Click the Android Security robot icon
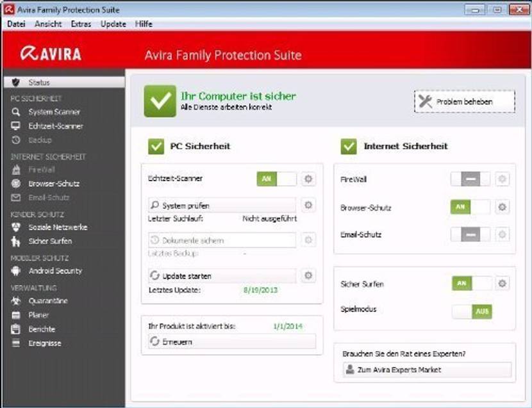This screenshot has height=408, width=532. point(15,271)
